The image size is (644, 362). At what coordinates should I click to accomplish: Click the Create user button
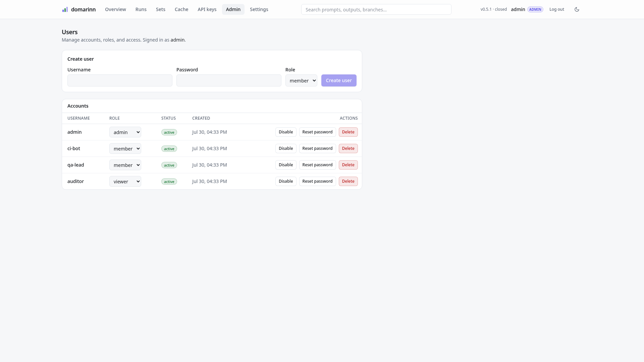(339, 80)
